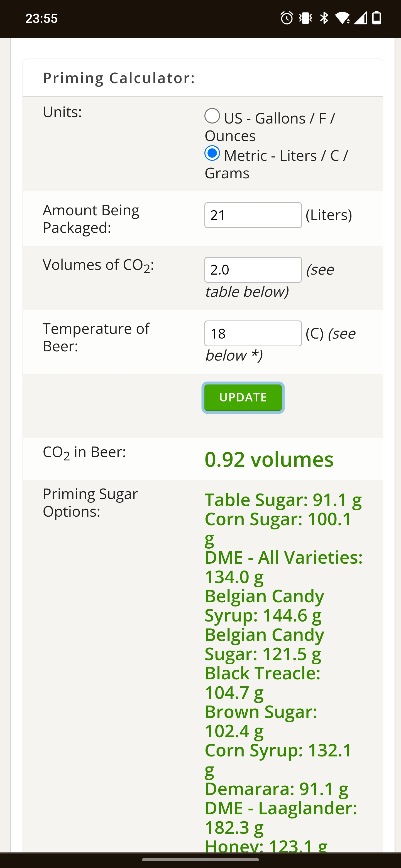Tap the cellular signal icon
The width and height of the screenshot is (401, 868).
(x=361, y=18)
